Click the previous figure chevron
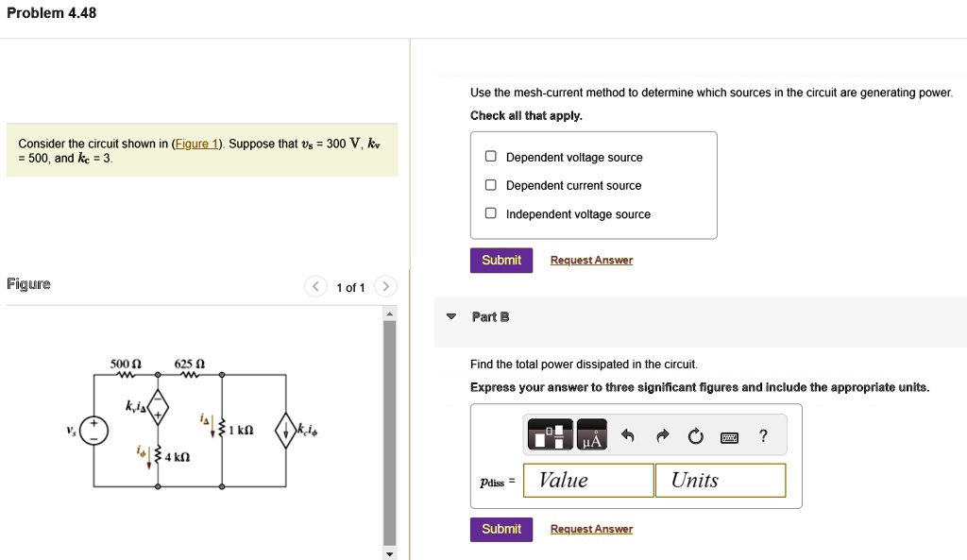Image resolution: width=967 pixels, height=560 pixels. coord(314,286)
